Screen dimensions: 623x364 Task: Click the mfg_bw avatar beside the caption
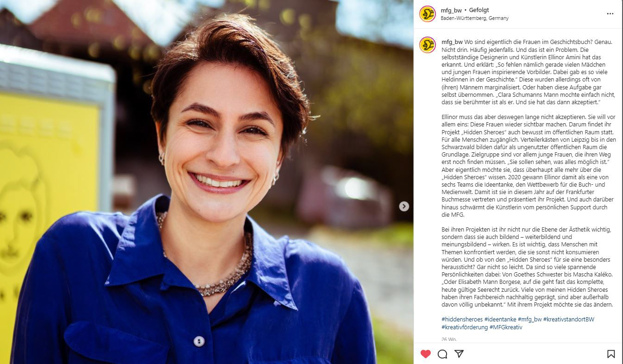(427, 45)
